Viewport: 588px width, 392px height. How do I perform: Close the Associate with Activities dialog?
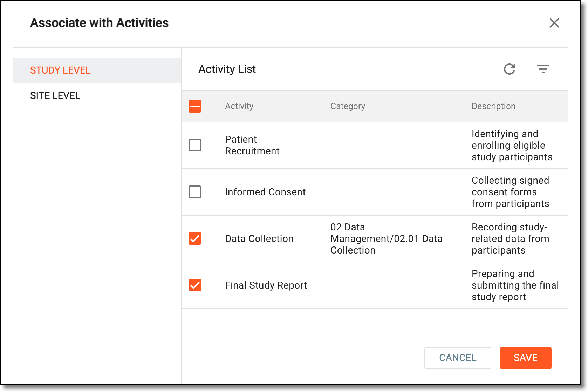pyautogui.click(x=554, y=23)
